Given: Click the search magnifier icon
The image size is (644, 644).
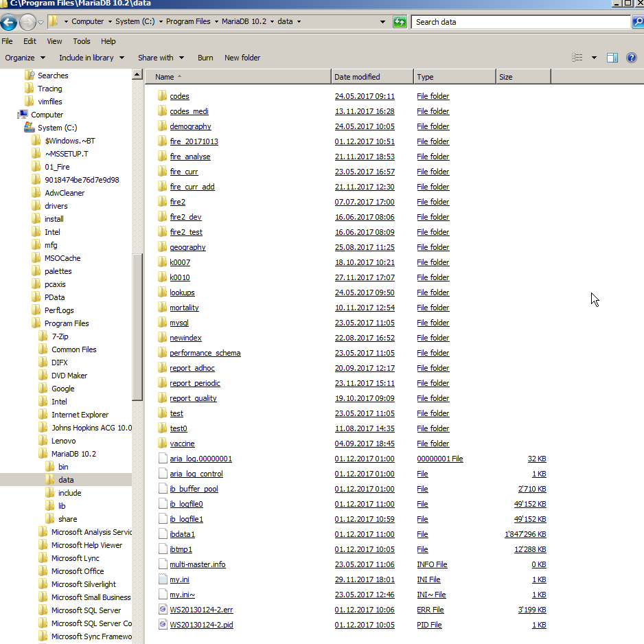Looking at the screenshot, I should 637,22.
